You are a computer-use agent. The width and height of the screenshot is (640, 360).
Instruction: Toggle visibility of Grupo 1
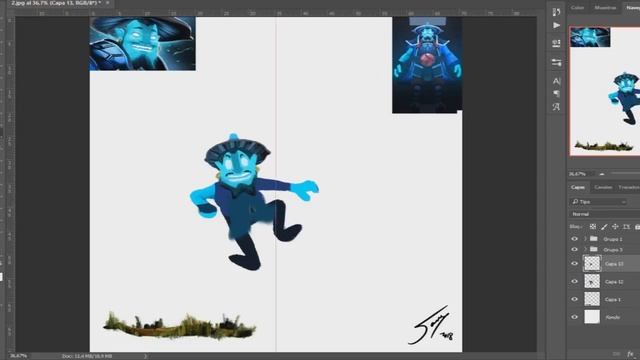click(x=575, y=239)
